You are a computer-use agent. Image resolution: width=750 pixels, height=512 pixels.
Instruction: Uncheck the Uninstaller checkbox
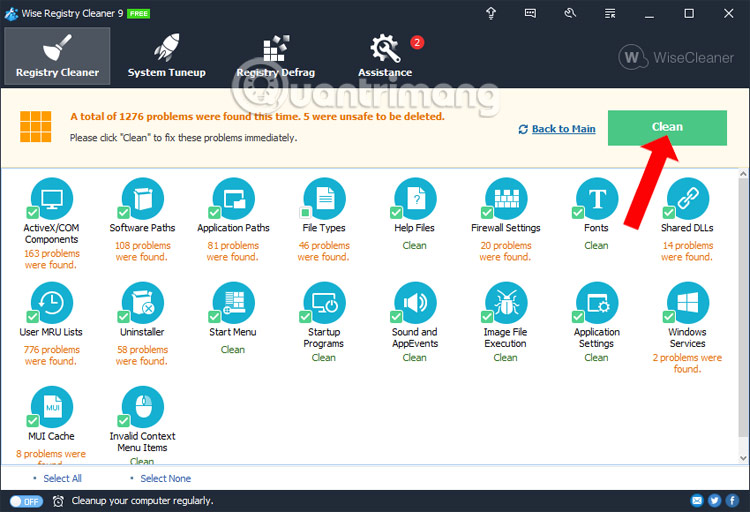[123, 316]
